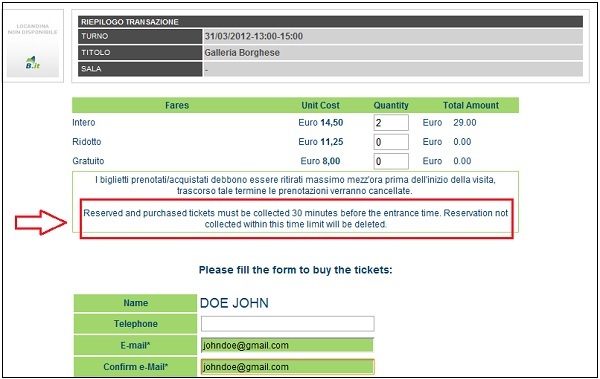Click the locandina non disponibile thumbnail
Viewport: 600px width, 379px height.
pyautogui.click(x=33, y=44)
